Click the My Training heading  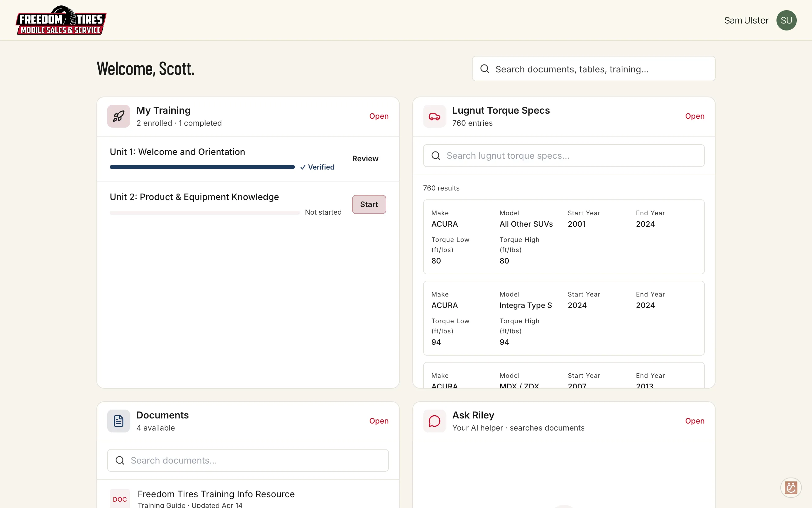[x=163, y=110]
